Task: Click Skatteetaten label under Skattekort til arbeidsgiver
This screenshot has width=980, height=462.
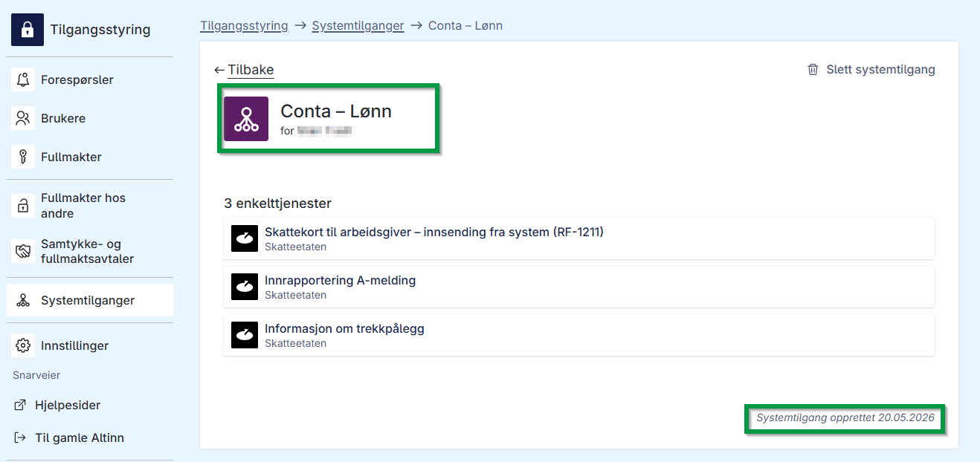Action: coord(295,247)
